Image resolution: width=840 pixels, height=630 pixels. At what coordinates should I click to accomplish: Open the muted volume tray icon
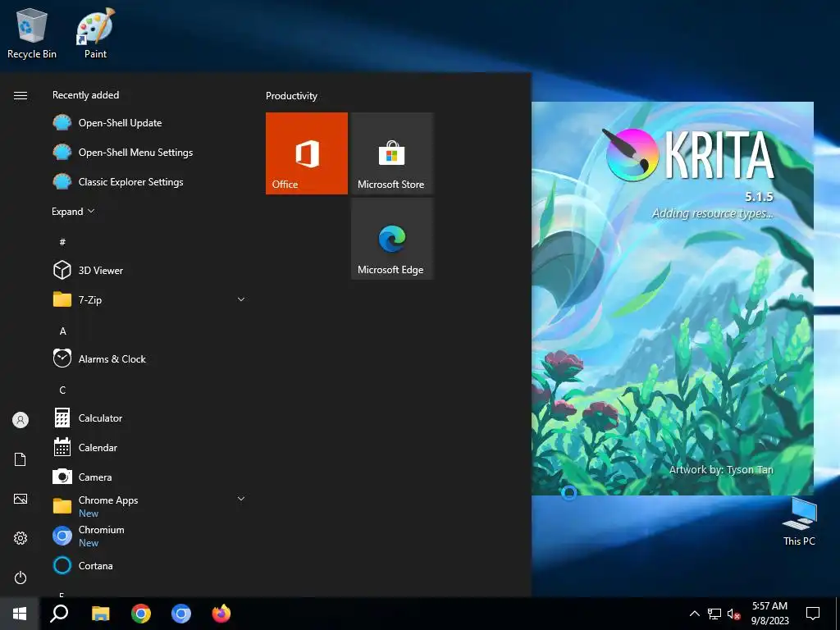click(733, 614)
